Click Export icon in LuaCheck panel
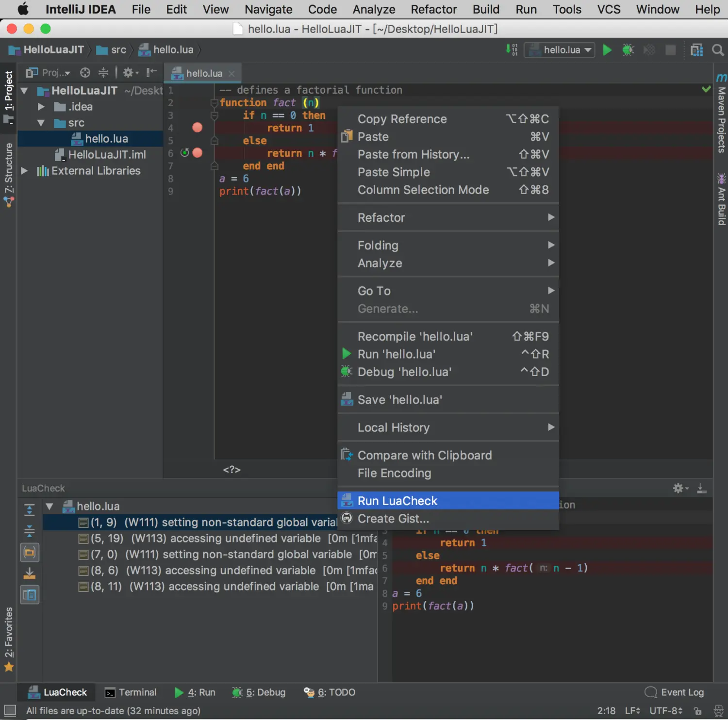Screen dimensions: 728x720 pos(30,574)
